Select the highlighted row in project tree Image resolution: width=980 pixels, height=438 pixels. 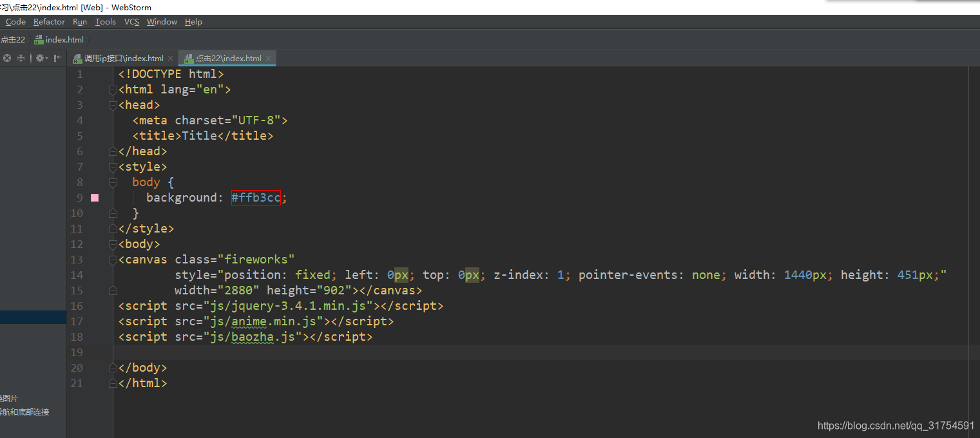[x=33, y=318]
